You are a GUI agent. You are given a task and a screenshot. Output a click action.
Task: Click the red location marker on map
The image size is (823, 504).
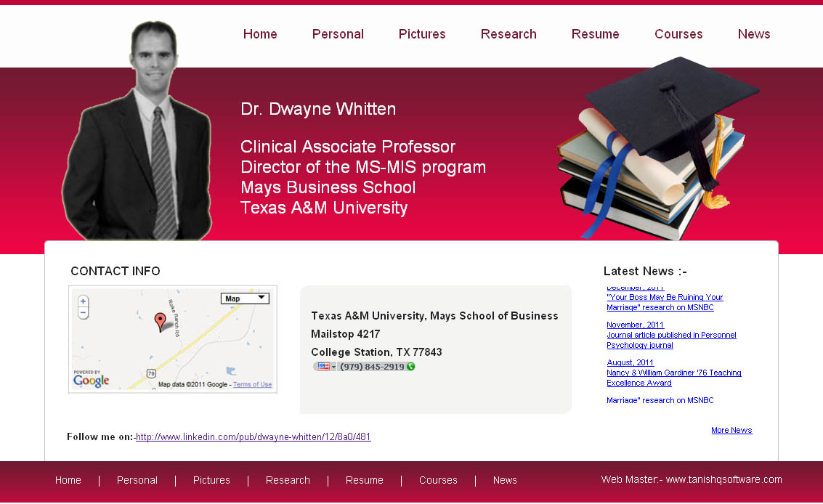click(x=161, y=322)
